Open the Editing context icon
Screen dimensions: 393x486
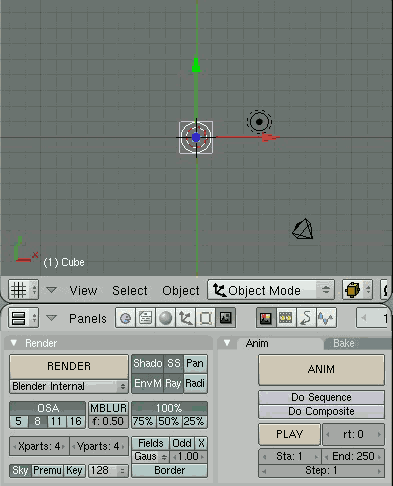point(205,318)
